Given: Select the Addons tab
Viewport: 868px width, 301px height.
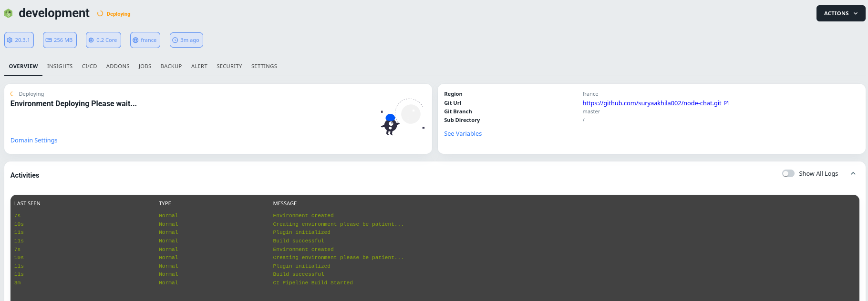Looking at the screenshot, I should [118, 66].
